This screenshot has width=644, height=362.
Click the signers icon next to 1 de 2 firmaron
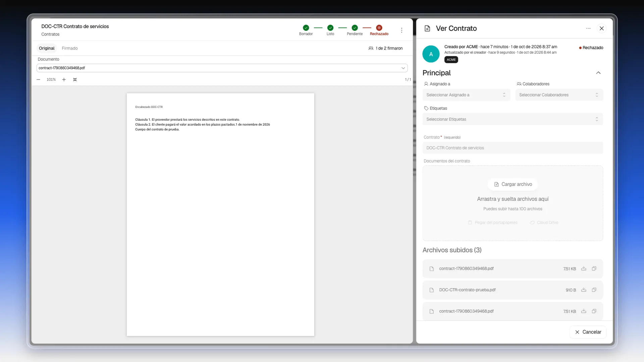click(371, 48)
